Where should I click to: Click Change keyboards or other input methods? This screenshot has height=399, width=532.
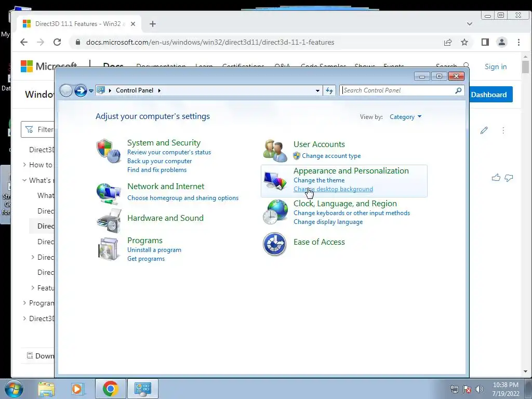[x=352, y=213]
